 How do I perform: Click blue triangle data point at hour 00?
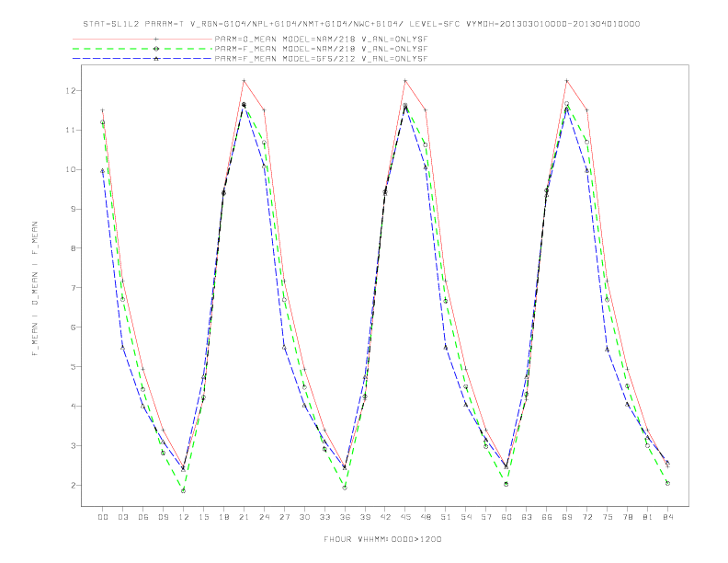point(103,171)
